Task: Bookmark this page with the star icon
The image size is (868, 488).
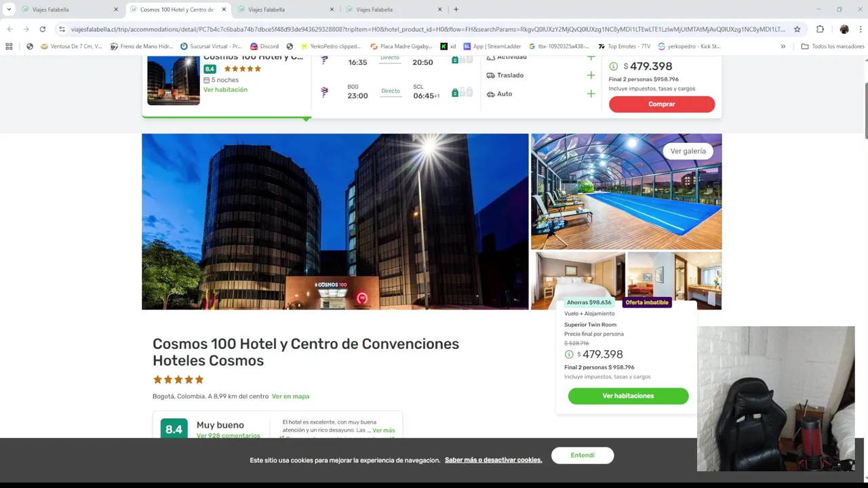Action: [x=797, y=29]
